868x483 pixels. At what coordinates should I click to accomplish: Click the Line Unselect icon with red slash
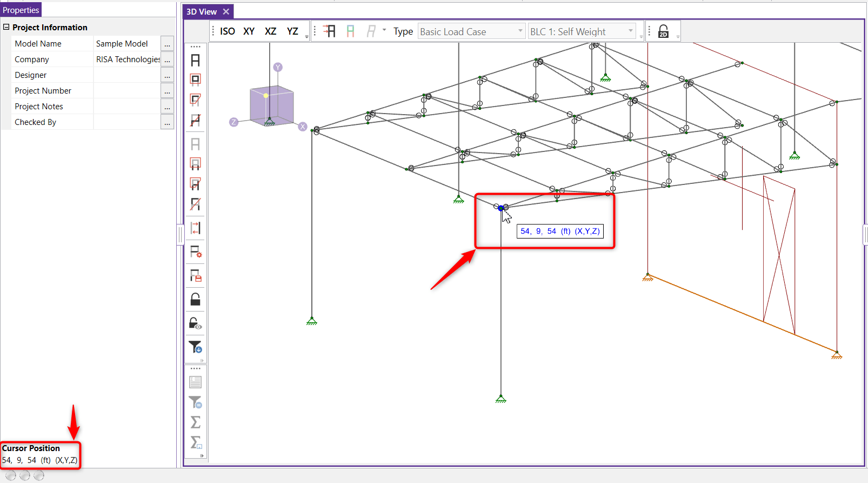coord(196,204)
